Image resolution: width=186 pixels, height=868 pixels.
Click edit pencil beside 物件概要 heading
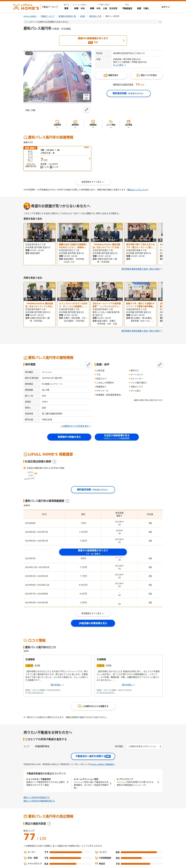pyautogui.click(x=89, y=364)
